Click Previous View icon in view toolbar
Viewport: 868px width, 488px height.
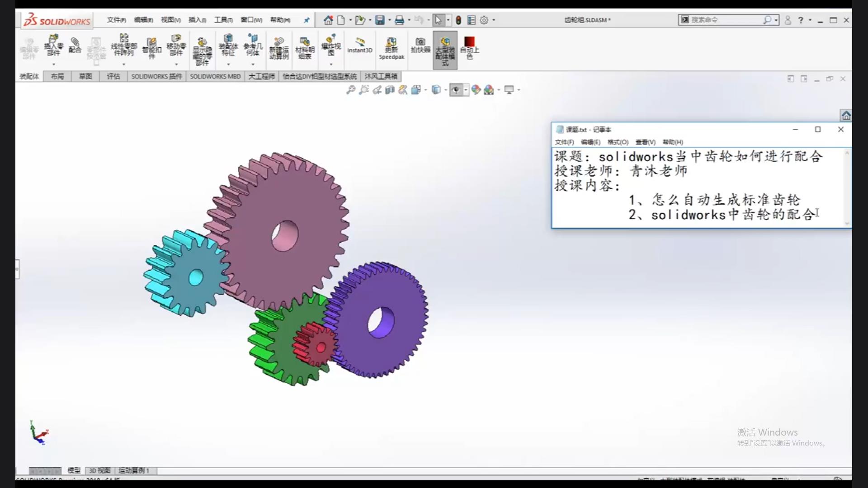click(x=377, y=90)
